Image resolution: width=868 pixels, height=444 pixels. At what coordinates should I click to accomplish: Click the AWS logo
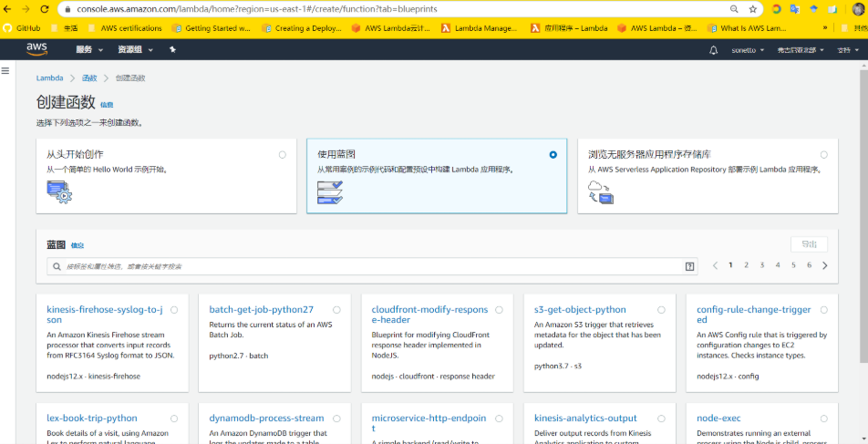[x=37, y=49]
